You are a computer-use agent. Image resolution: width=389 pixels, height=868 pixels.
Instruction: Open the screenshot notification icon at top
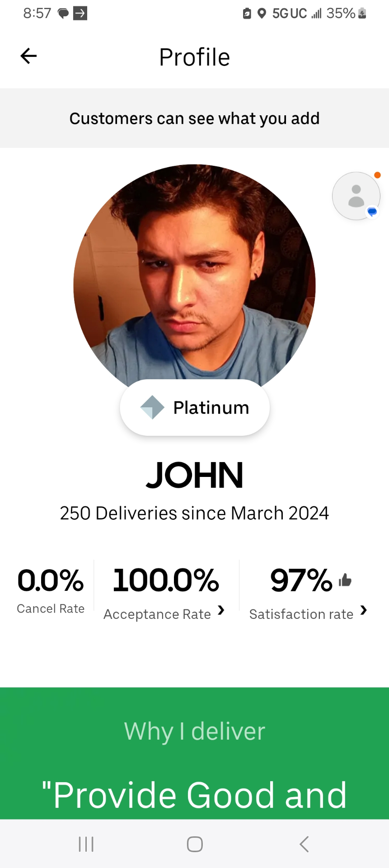tap(81, 14)
